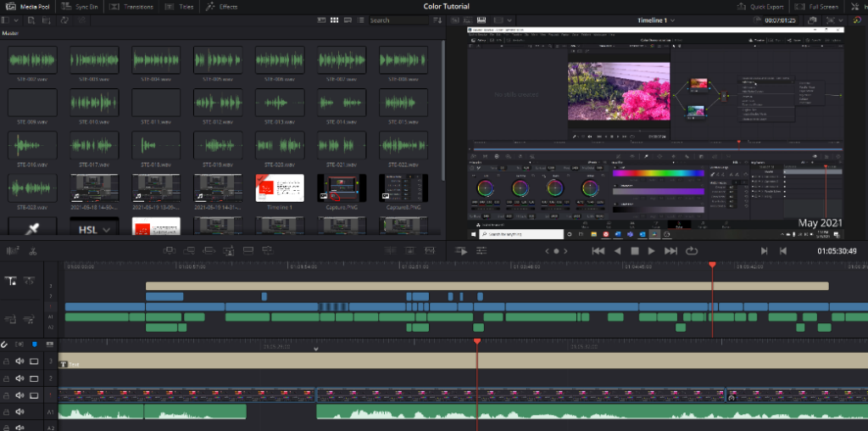Viewport: 868px width, 431px height.
Task: Switch media pool to list view
Action: (x=360, y=20)
